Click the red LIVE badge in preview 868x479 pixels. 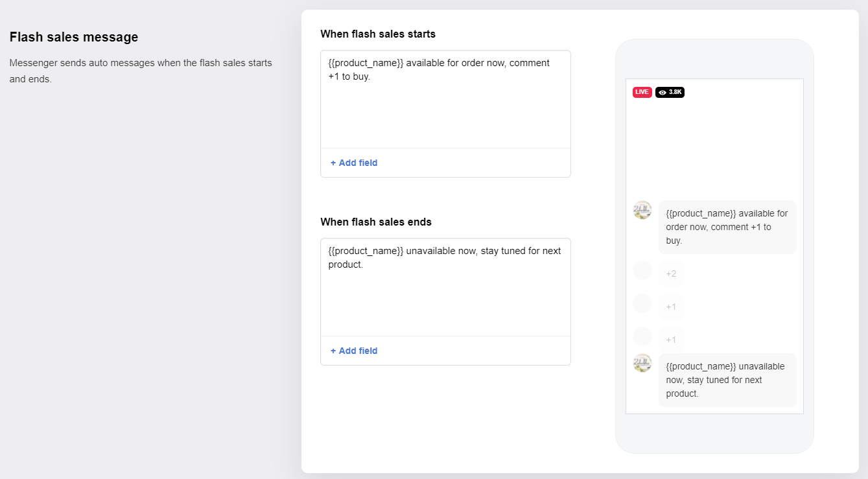(x=642, y=92)
